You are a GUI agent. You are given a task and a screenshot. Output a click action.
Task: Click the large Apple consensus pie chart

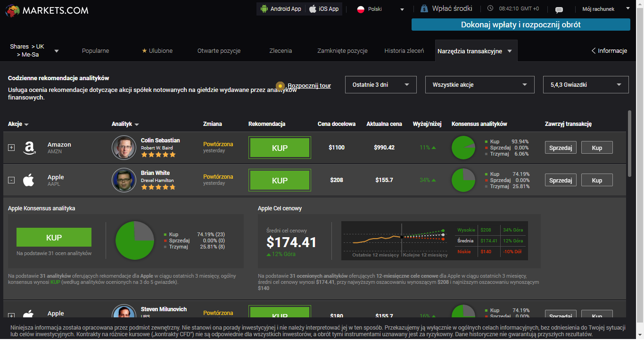[x=134, y=240]
